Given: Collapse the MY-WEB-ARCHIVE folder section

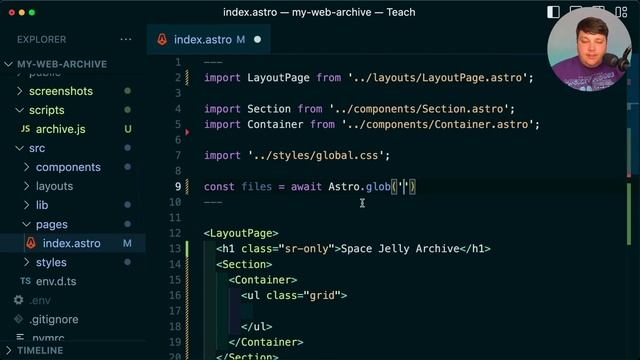Looking at the screenshot, I should coord(62,64).
